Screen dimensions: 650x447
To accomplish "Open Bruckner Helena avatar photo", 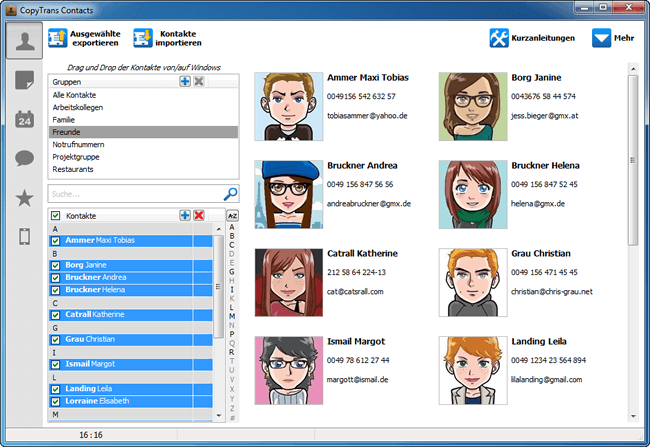I will (x=473, y=194).
